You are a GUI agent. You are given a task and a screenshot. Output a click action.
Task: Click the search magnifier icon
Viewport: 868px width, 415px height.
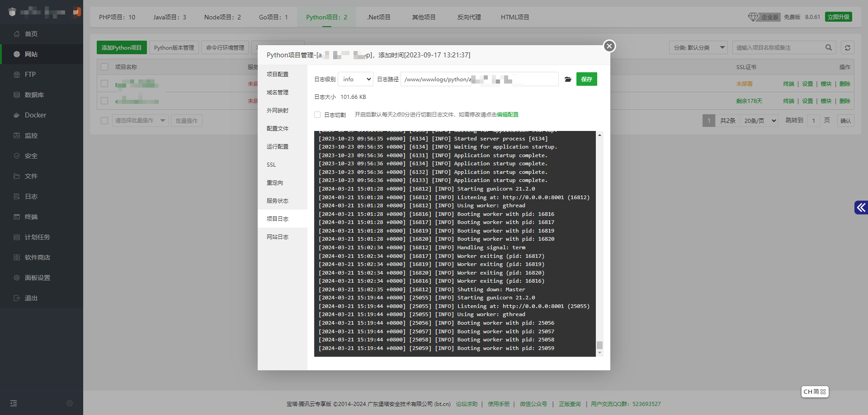coord(829,47)
